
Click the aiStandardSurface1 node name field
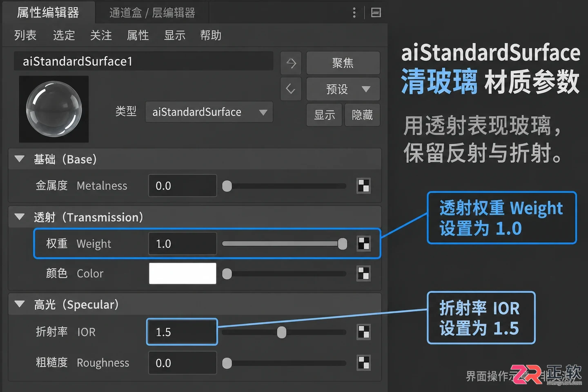tap(143, 61)
